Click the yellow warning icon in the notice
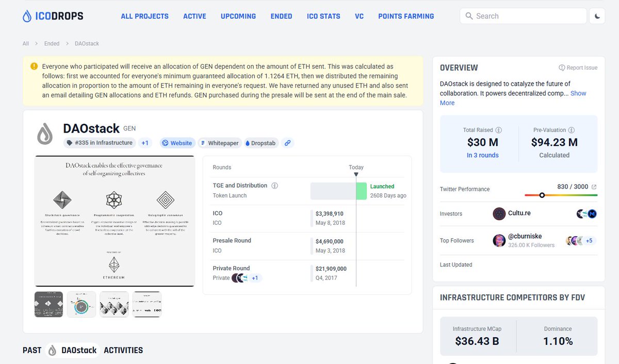619x364 pixels. pos(34,67)
